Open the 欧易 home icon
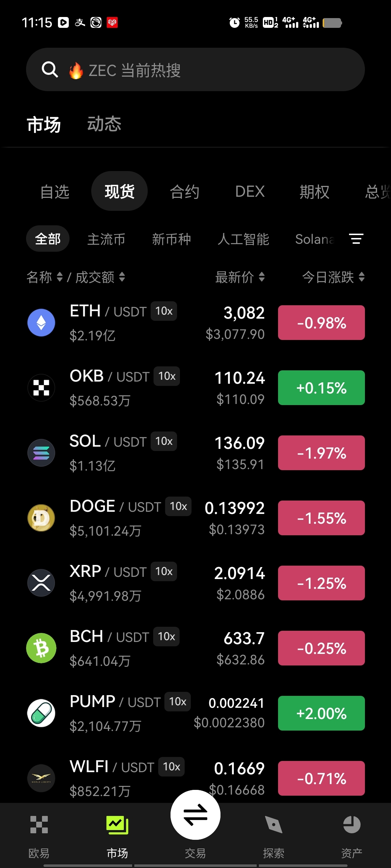The height and width of the screenshot is (868, 391). 39,825
